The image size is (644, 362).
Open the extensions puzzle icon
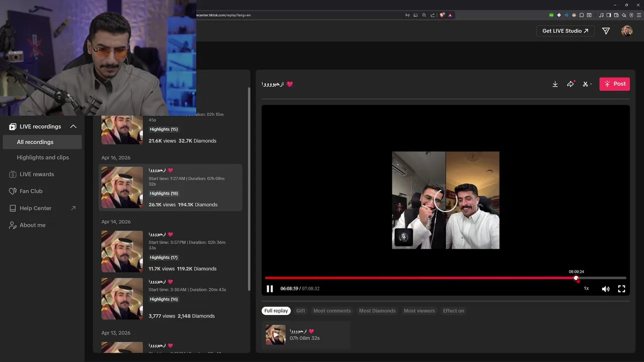click(582, 15)
